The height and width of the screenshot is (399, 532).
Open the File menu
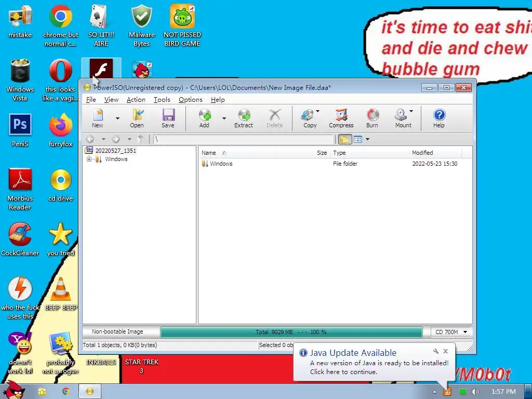91,100
